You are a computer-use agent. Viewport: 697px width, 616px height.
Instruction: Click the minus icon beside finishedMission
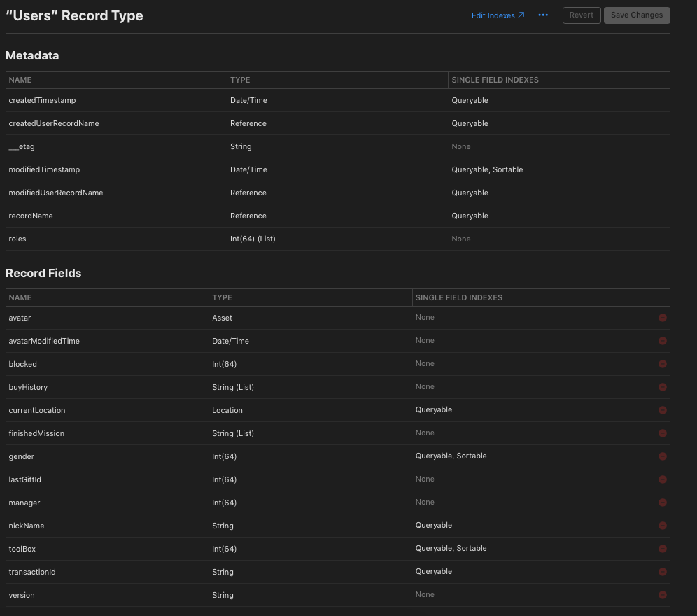tap(662, 433)
